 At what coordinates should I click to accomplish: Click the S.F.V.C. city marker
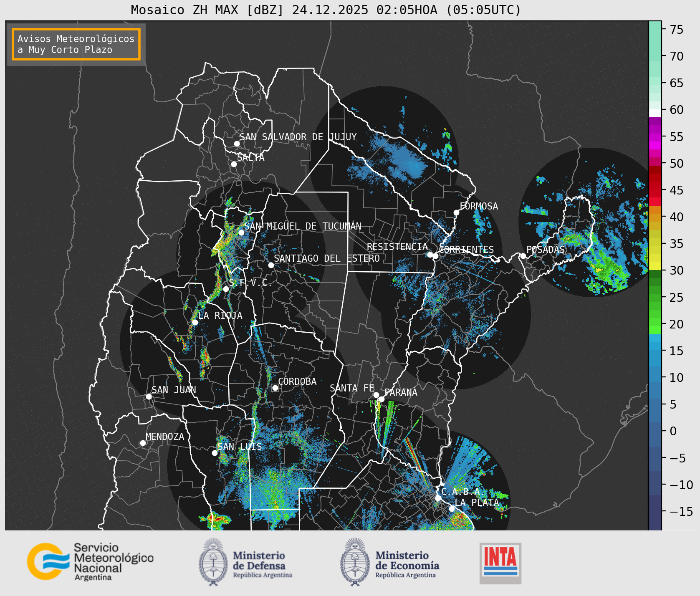(x=226, y=289)
